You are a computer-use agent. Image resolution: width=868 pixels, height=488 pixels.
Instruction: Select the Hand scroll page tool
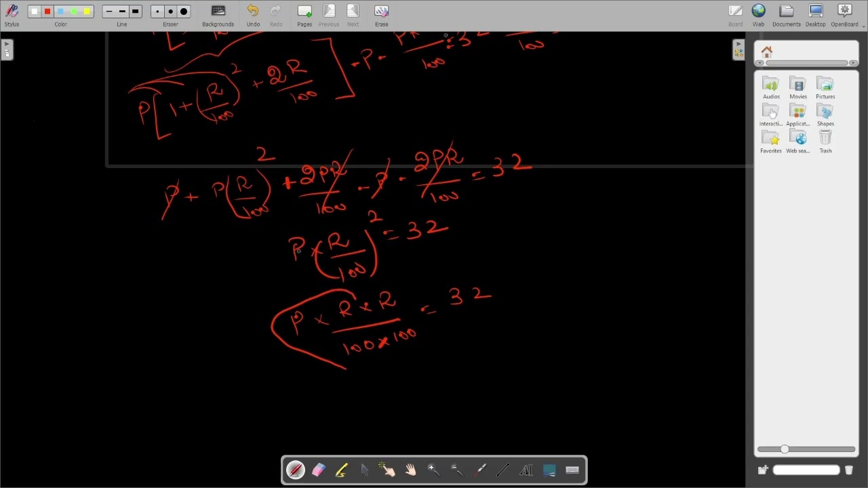(x=411, y=470)
